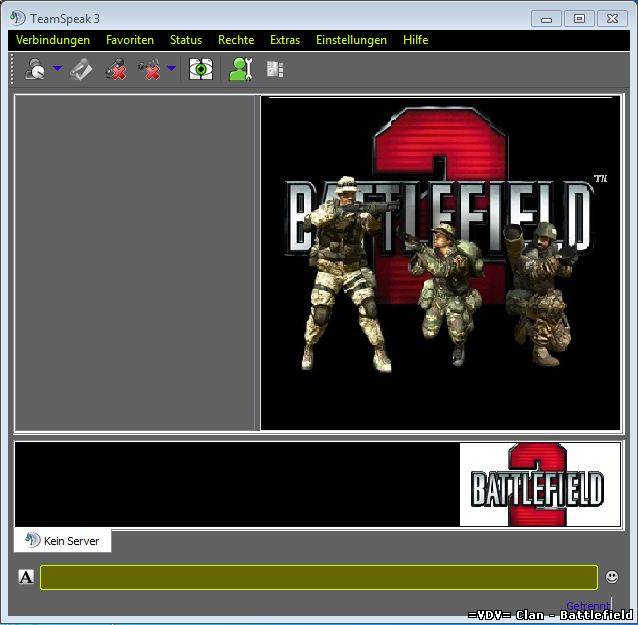Click the Connect to server toolbar icon
The image size is (638, 625).
[35, 69]
